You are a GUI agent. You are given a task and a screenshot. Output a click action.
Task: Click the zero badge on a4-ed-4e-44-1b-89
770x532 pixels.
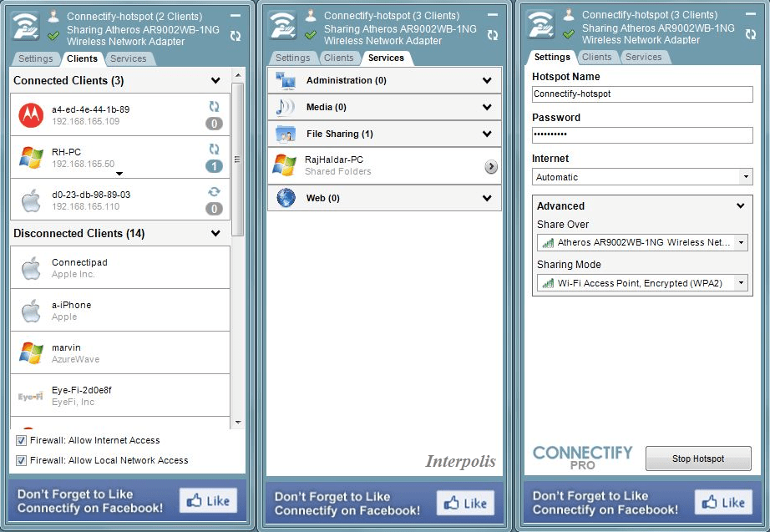pyautogui.click(x=214, y=124)
